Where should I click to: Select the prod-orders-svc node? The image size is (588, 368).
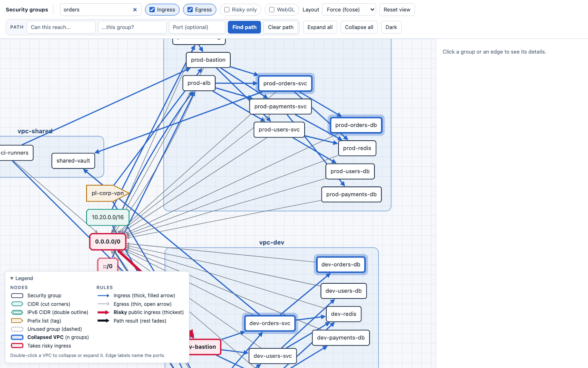point(285,83)
